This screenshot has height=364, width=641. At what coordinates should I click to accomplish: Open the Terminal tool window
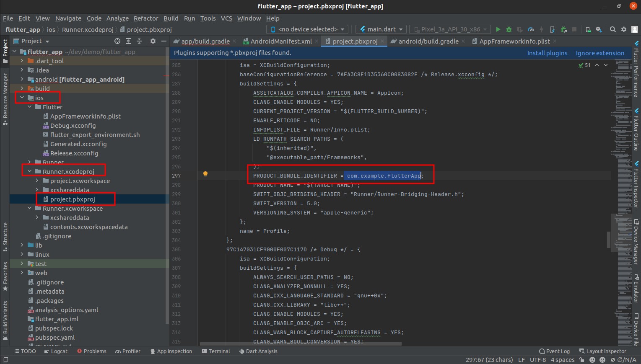tap(216, 351)
